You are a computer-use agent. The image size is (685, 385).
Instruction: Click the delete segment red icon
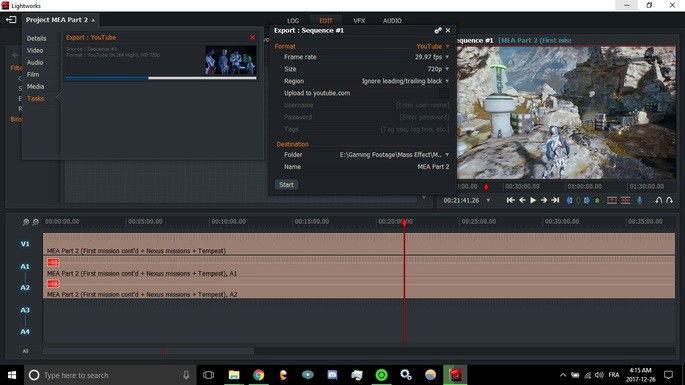coord(626,200)
